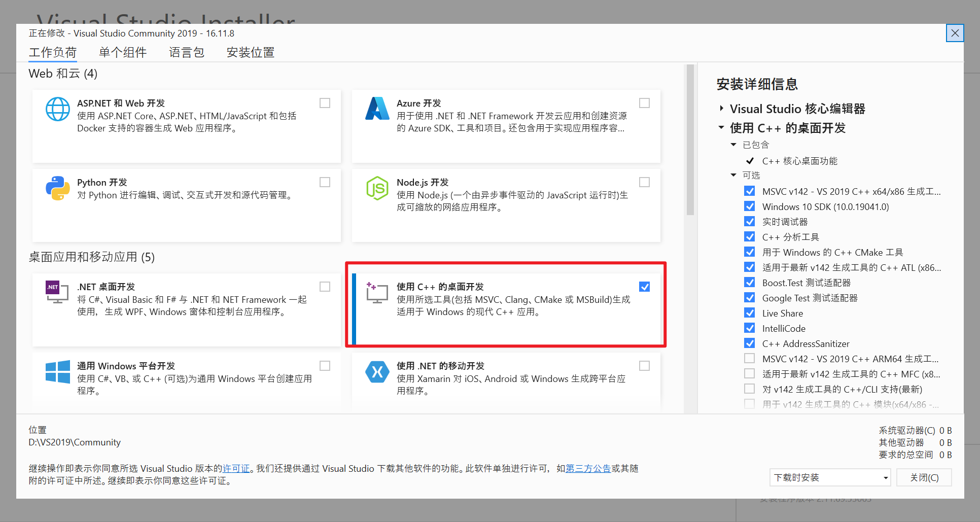Check the .NET 桌面开发 workload checkbox
This screenshot has height=522, width=980.
[x=325, y=287]
